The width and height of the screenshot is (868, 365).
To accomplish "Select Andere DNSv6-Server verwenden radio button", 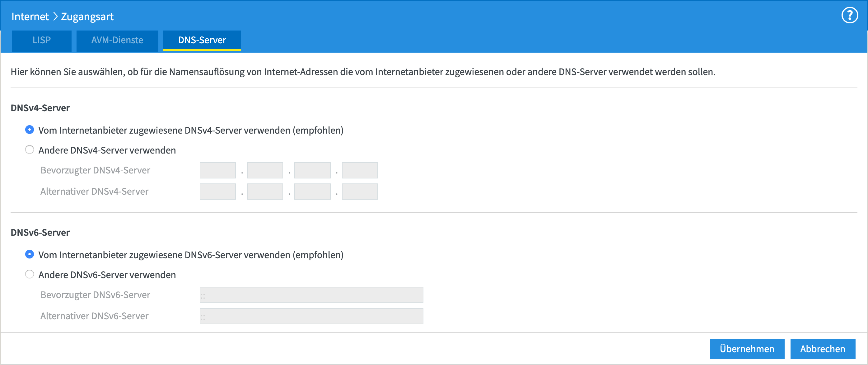I will (x=30, y=274).
